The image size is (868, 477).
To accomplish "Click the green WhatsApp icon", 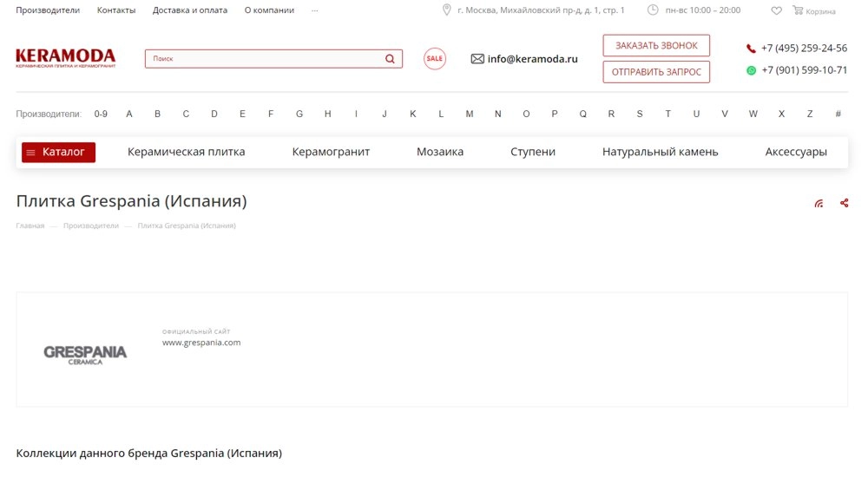I will coord(751,70).
